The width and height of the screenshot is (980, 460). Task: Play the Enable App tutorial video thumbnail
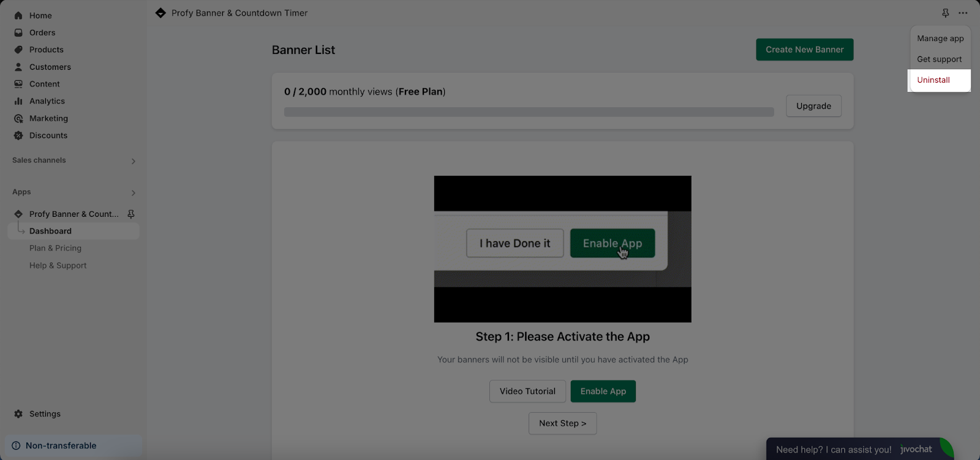pos(562,249)
